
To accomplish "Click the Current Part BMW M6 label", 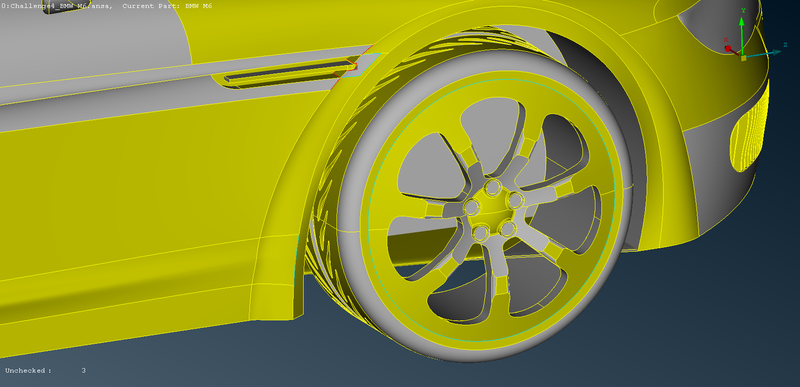I will pyautogui.click(x=167, y=6).
